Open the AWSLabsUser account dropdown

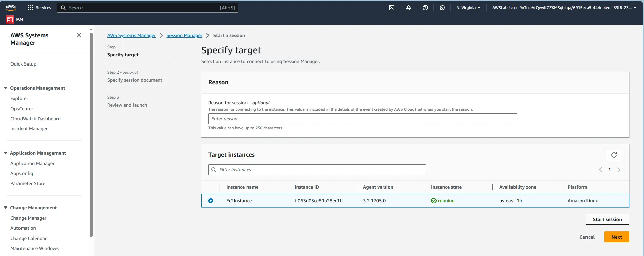[564, 8]
